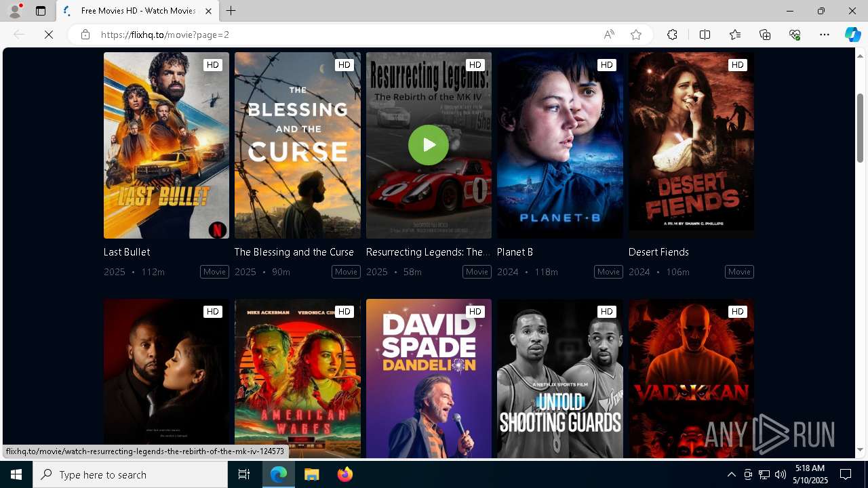Click HD badge on Last Bullet poster
868x488 pixels.
(x=213, y=65)
